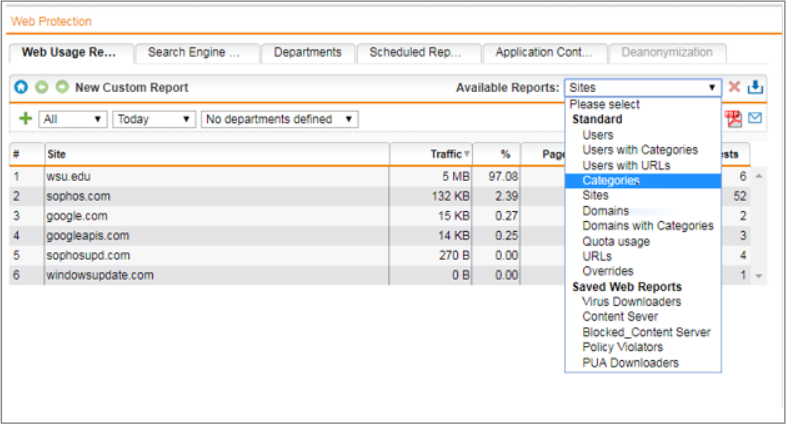Viewport: 786px width, 424px height.
Task: Expand 'No departments defined' dropdown
Action: [x=279, y=119]
